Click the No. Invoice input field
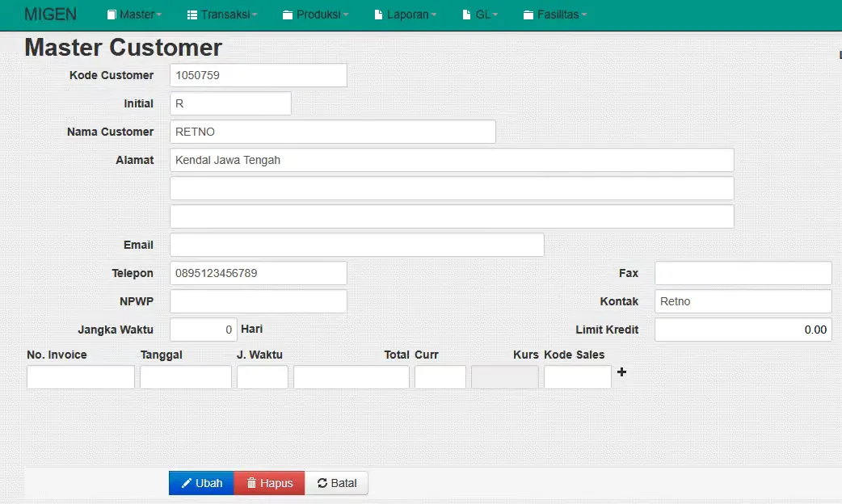This screenshot has height=504, width=842. pos(81,377)
